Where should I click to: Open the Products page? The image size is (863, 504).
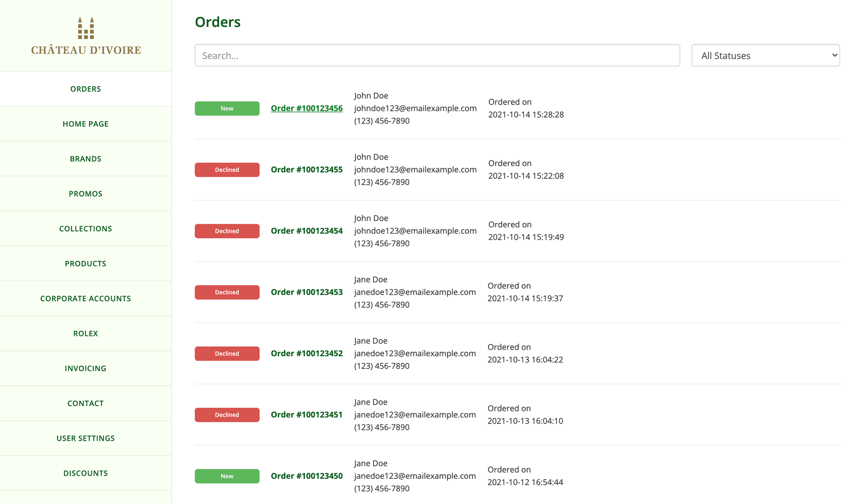[85, 263]
